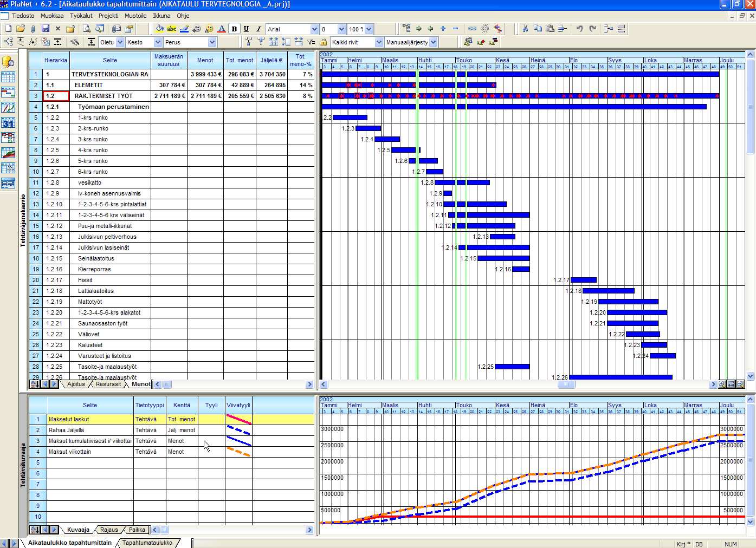The height and width of the screenshot is (548, 756).
Task: Open the Kesto dropdown
Action: coord(158,42)
